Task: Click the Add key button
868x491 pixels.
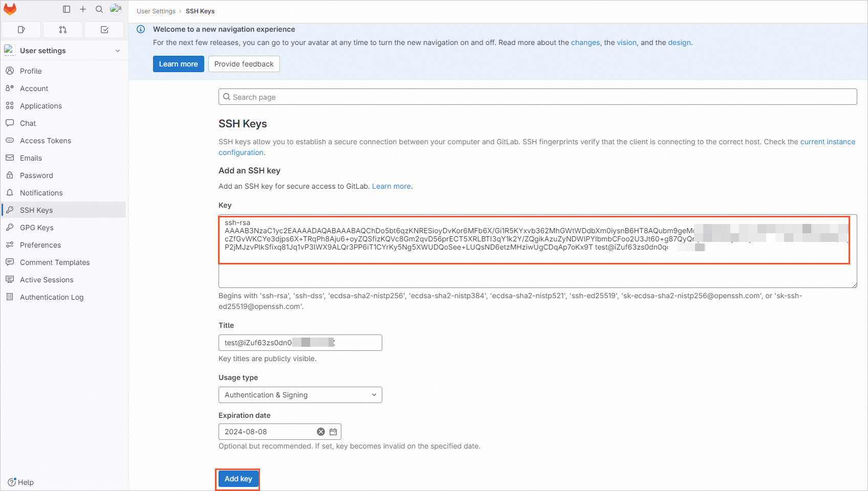Action: click(x=238, y=479)
